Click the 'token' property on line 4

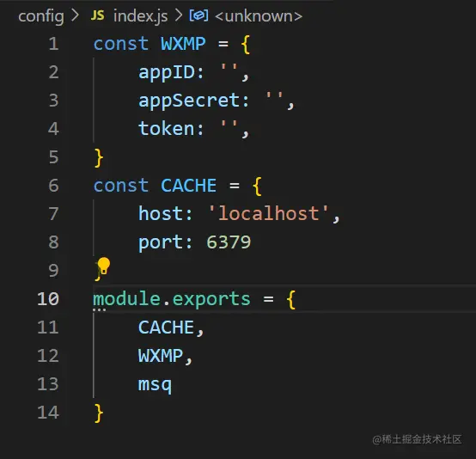167,129
